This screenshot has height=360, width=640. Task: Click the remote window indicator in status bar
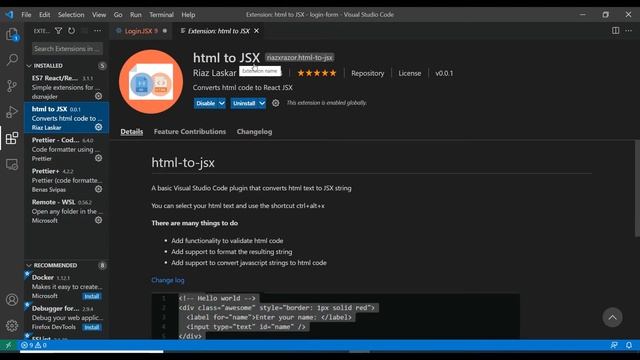[x=8, y=345]
